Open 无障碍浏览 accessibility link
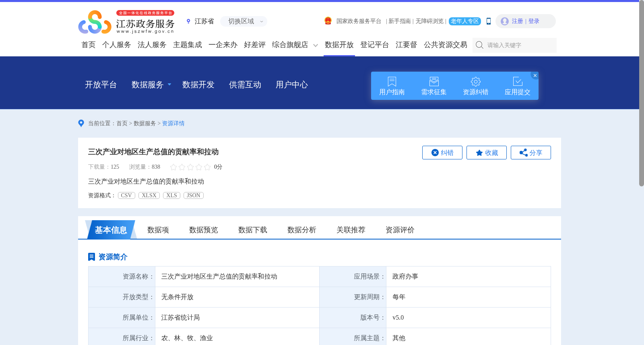This screenshot has height=345, width=644. (429, 21)
